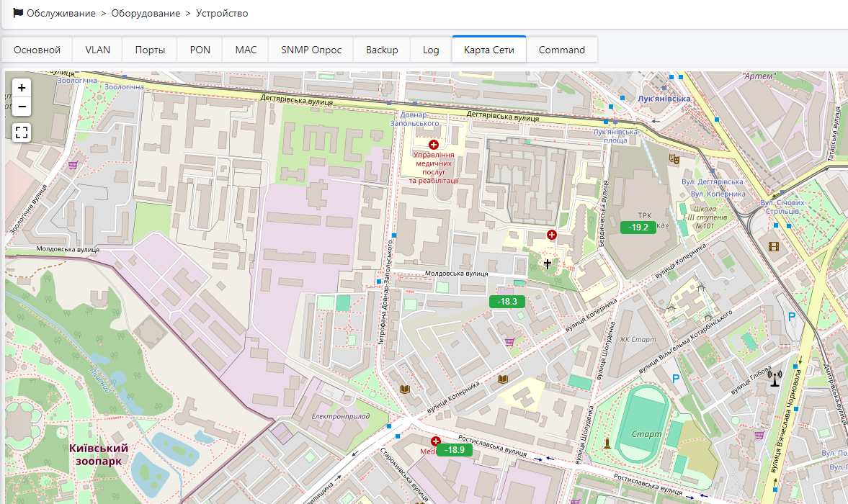Screen dimensions: 848x504
Task: Zoom in on the network map
Action: pyautogui.click(x=22, y=88)
